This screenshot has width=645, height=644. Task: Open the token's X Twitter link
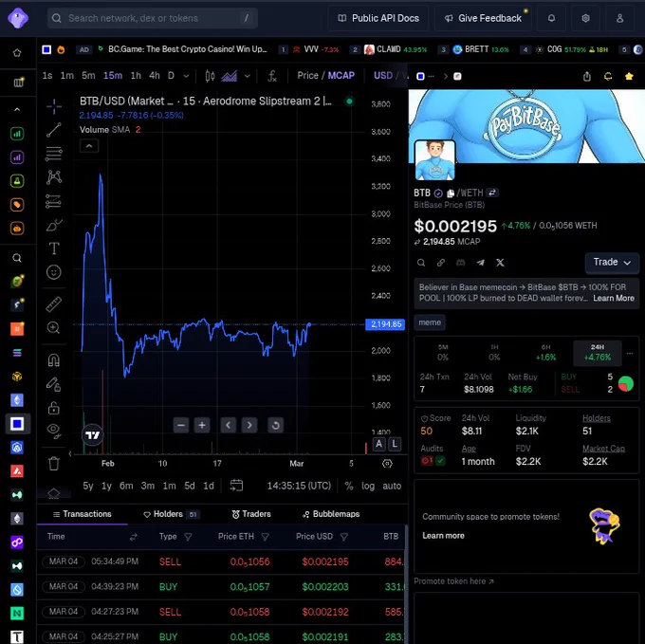coord(500,263)
